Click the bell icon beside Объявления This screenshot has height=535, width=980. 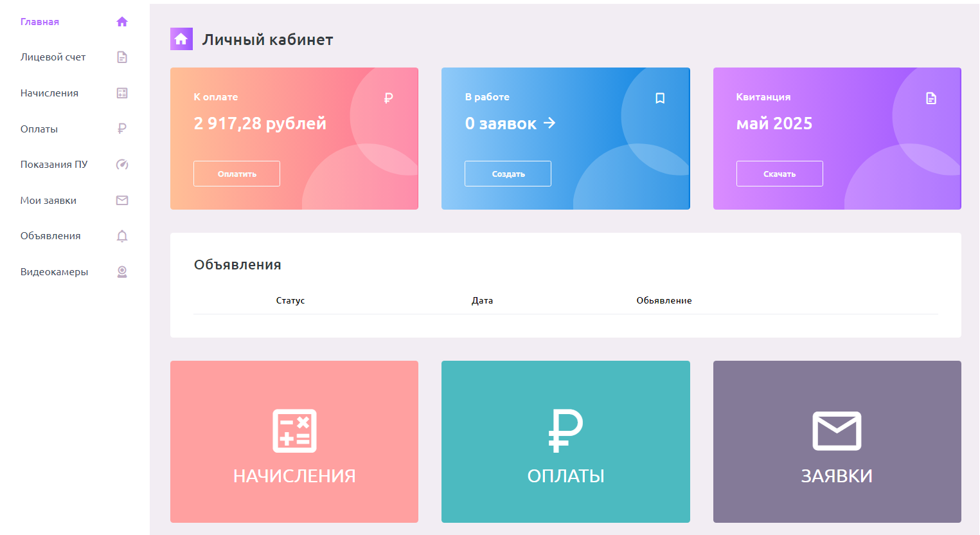122,236
